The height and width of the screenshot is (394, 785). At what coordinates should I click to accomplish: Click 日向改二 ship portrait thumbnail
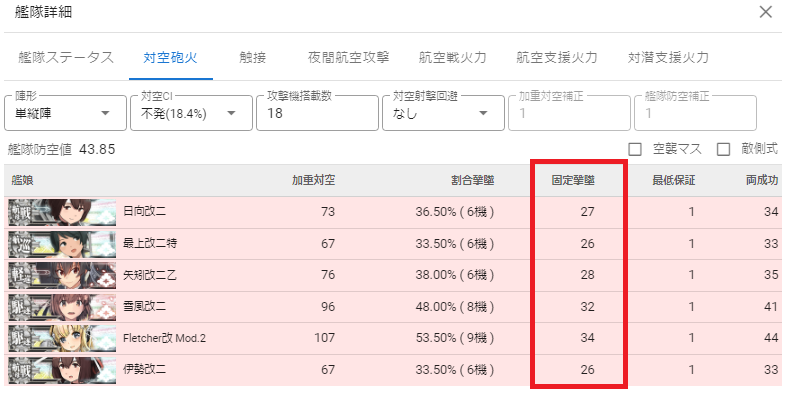62,212
